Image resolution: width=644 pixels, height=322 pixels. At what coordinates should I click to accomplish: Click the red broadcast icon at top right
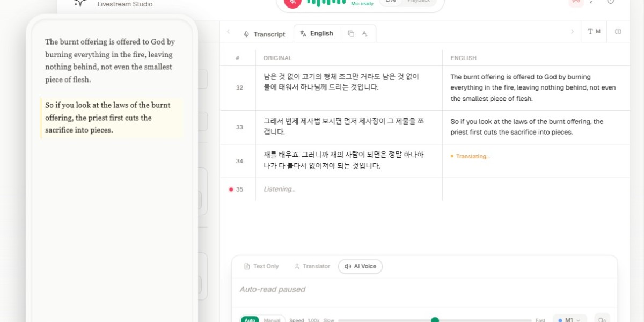tap(576, 2)
